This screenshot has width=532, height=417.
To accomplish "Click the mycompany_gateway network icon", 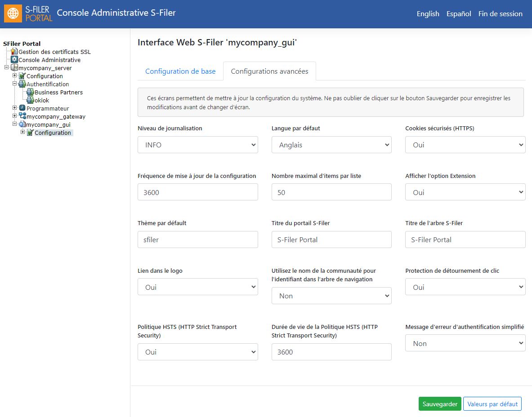I will pyautogui.click(x=22, y=116).
